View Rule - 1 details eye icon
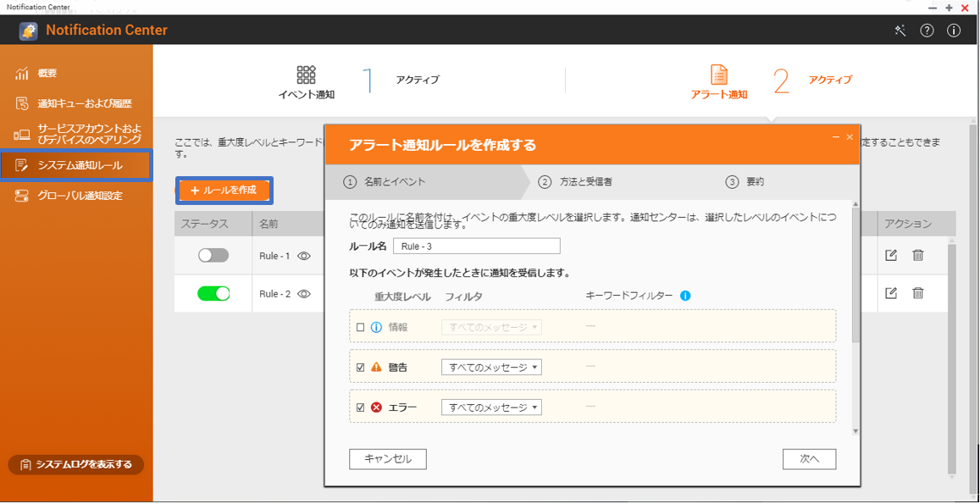This screenshot has height=504, width=980. (303, 256)
